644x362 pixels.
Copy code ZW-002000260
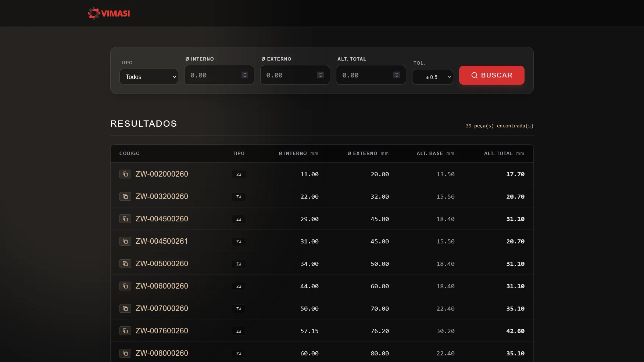[x=125, y=174]
